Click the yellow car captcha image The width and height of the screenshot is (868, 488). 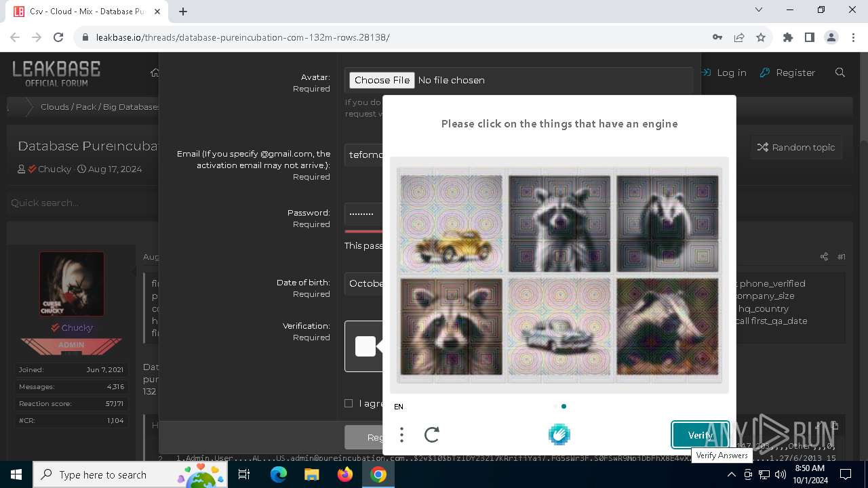[451, 223]
